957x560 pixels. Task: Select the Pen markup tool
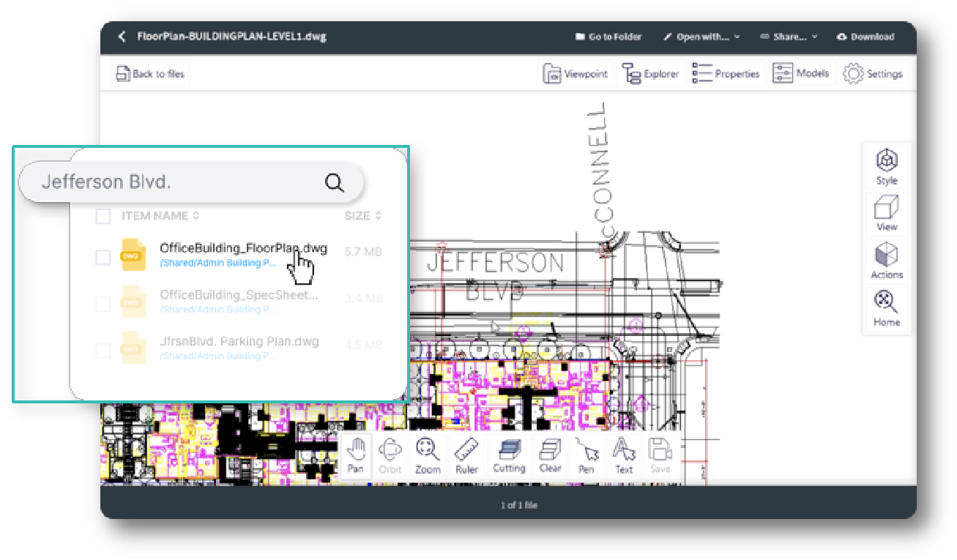(586, 455)
